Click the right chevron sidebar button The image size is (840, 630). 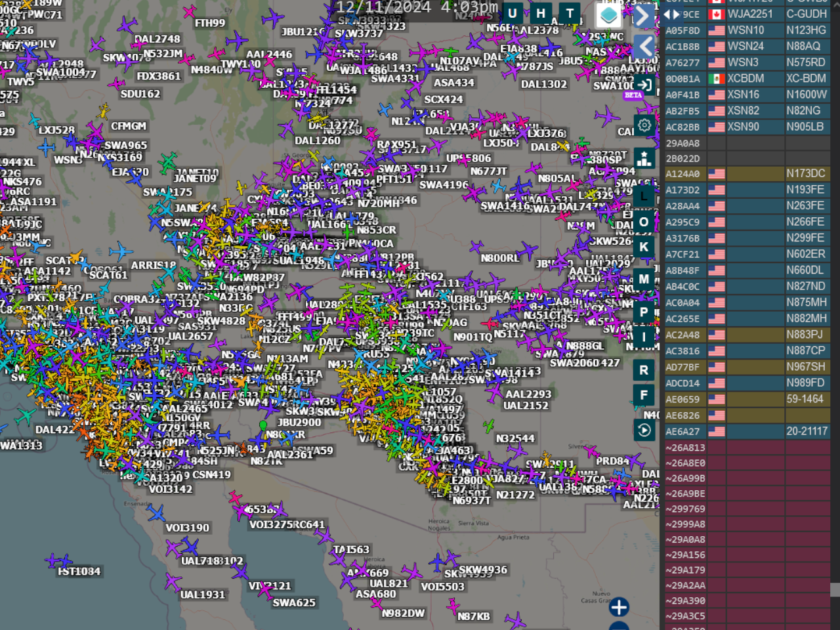click(x=644, y=15)
